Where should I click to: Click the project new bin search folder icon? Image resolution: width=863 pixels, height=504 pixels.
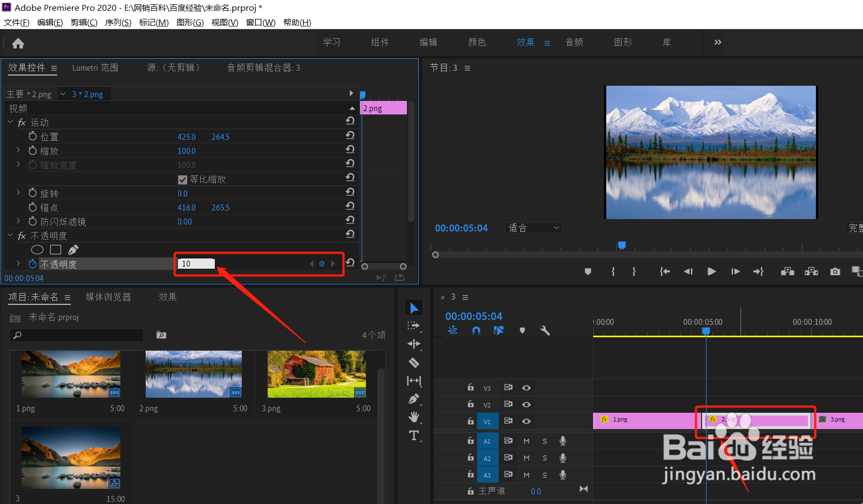[161, 335]
